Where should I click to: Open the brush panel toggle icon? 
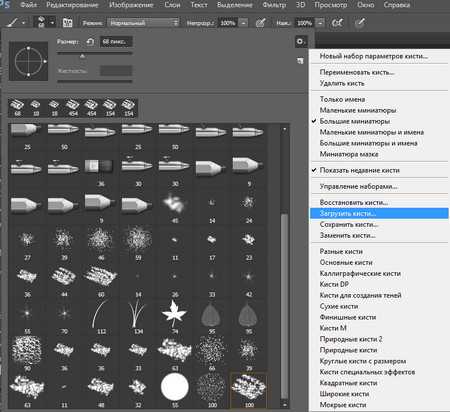(x=68, y=23)
